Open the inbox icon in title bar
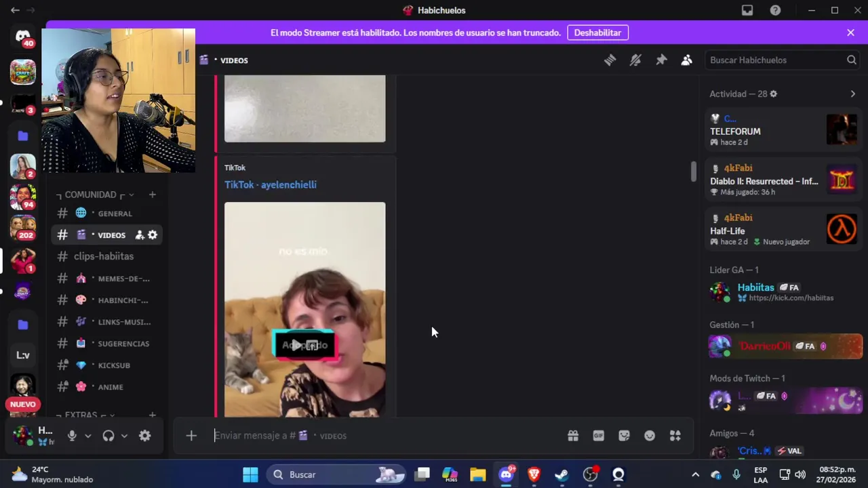The height and width of the screenshot is (488, 868). tap(747, 10)
